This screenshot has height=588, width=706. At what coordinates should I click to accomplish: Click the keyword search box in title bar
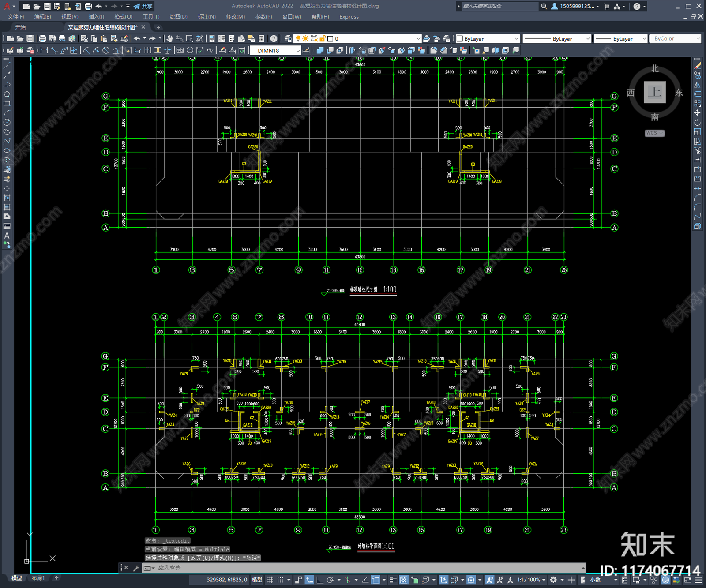pyautogui.click(x=499, y=6)
